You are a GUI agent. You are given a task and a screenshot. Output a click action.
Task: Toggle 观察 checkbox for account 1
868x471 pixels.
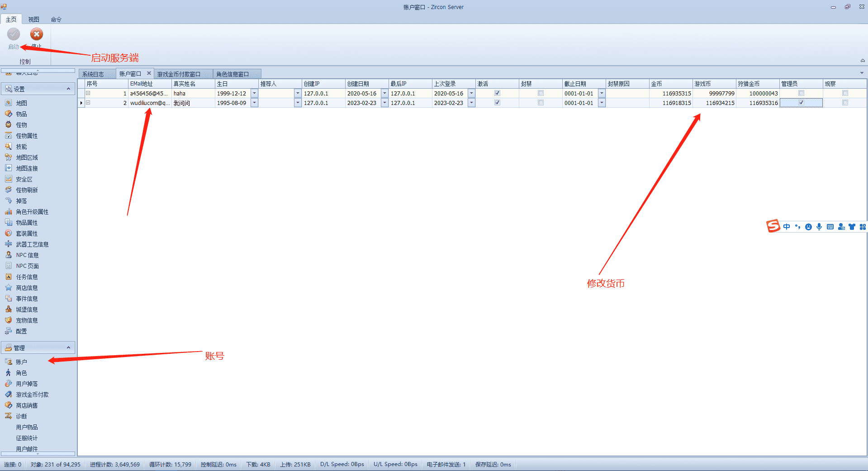[x=845, y=93]
